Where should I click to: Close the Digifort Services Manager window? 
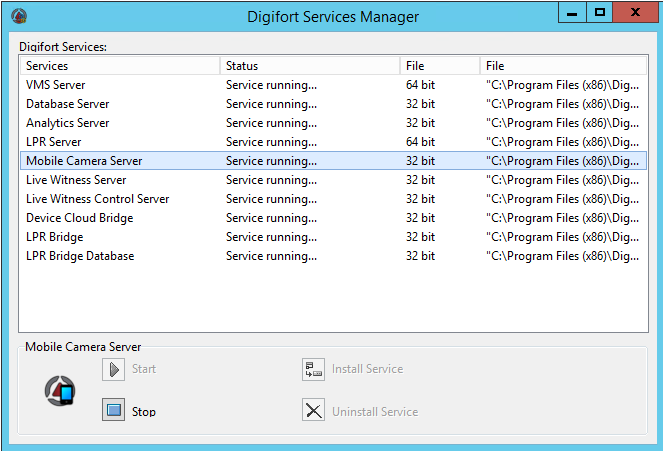click(x=635, y=13)
